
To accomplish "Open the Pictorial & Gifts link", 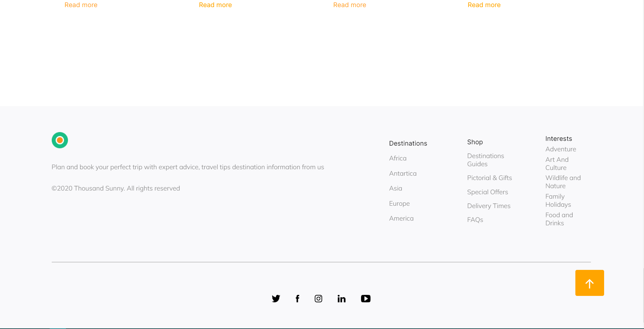I will click(490, 178).
